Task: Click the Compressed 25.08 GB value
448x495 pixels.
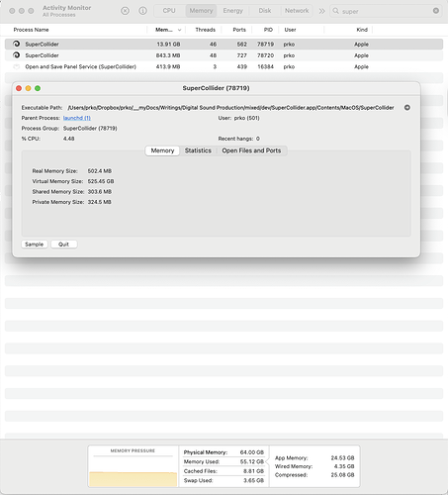Action: (x=342, y=475)
